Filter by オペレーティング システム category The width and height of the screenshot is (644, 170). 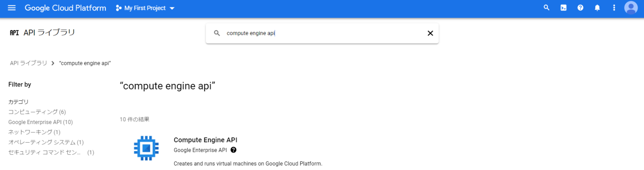click(46, 142)
